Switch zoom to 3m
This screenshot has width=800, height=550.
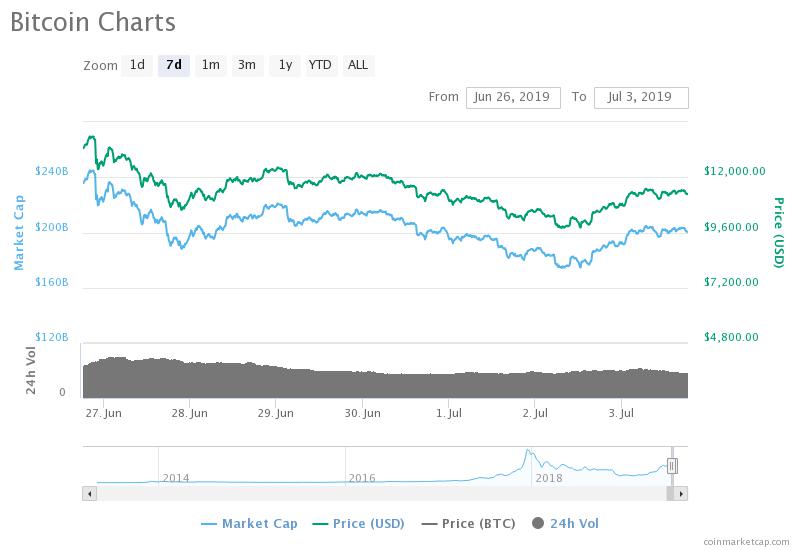point(247,65)
